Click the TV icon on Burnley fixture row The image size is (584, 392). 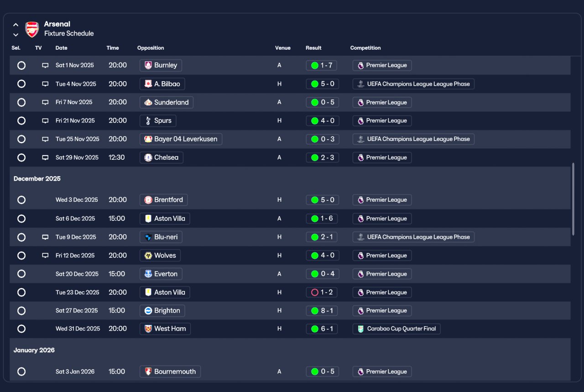click(x=45, y=65)
